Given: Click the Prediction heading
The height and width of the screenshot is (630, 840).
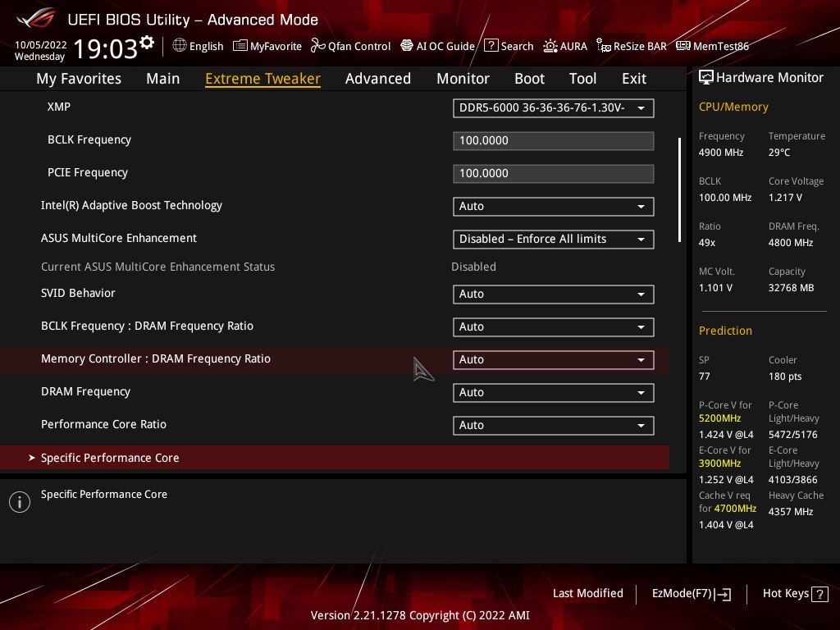Looking at the screenshot, I should pyautogui.click(x=725, y=331).
